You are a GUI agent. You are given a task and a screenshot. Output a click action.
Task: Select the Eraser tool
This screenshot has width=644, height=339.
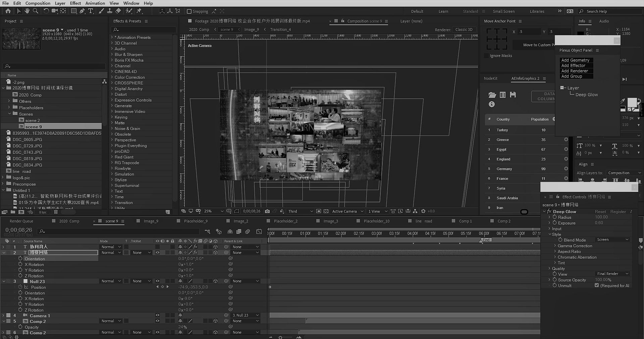tap(118, 11)
